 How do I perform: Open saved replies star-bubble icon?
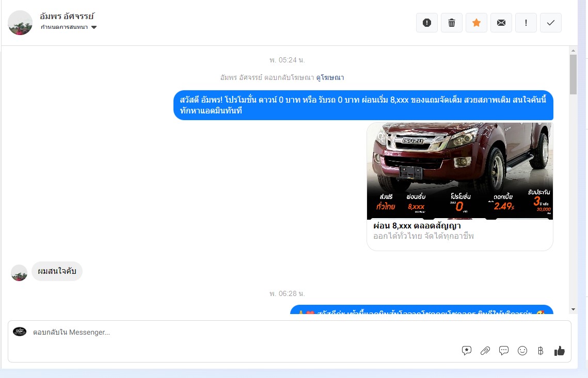coord(467,351)
